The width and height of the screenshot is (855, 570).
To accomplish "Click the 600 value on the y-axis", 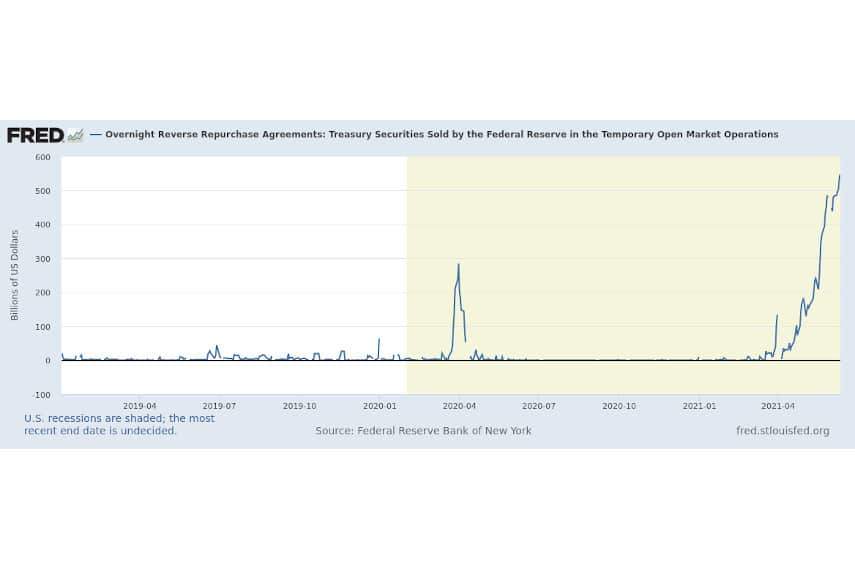I will tap(43, 157).
